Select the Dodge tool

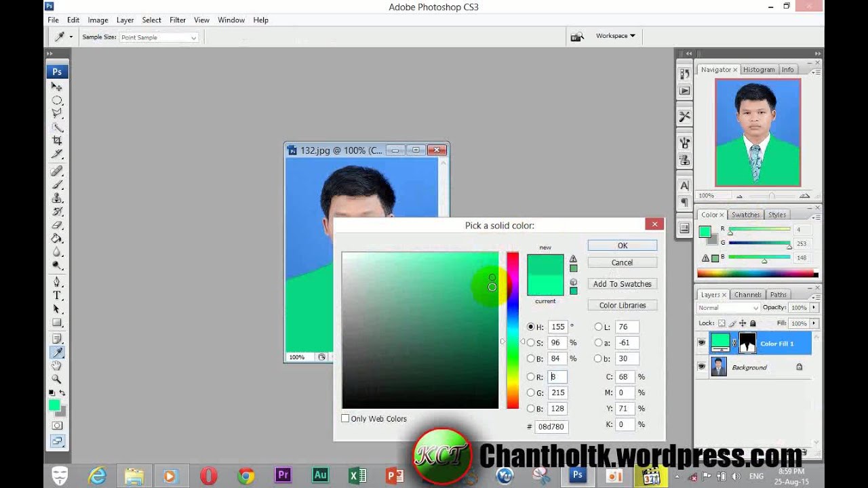click(57, 266)
